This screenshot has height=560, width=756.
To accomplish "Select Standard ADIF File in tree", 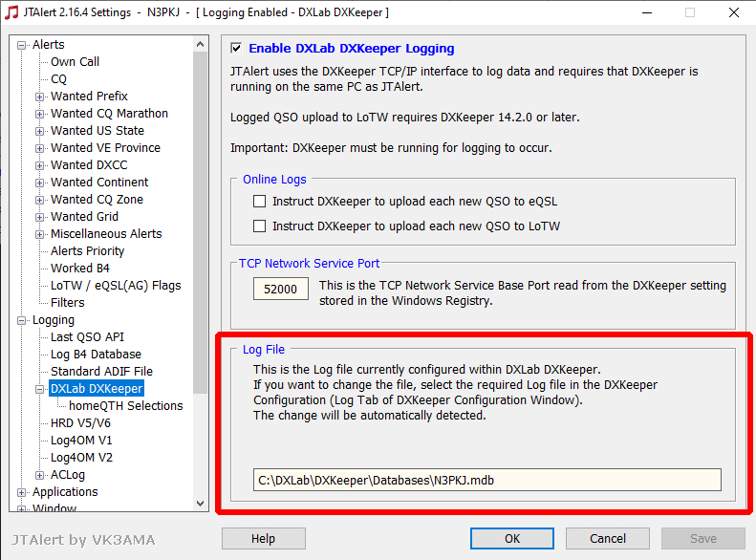I will (x=101, y=372).
